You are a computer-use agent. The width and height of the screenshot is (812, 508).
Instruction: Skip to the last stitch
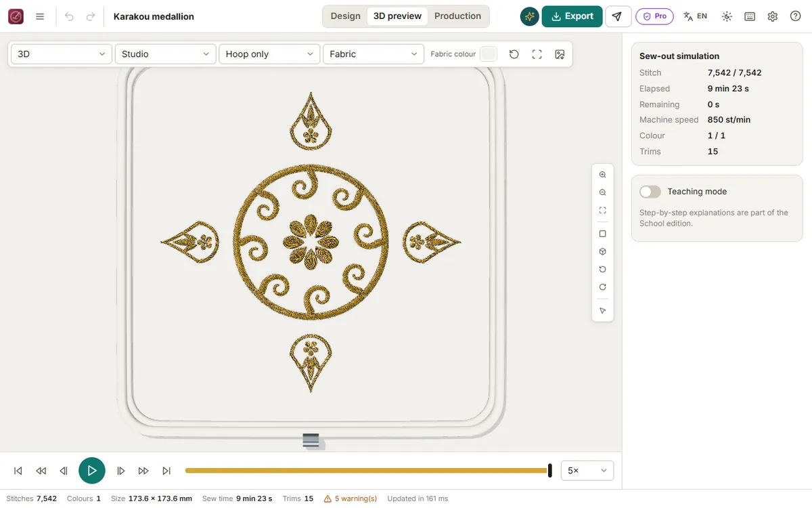[166, 471]
